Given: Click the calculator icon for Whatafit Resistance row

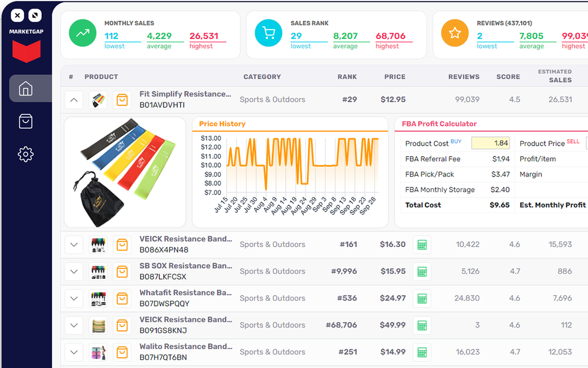Looking at the screenshot, I should 422,298.
